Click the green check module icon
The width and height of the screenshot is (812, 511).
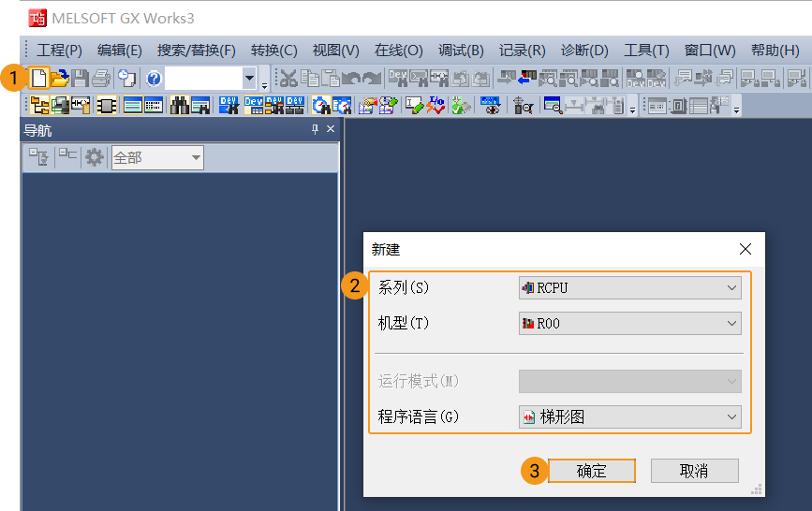click(x=461, y=106)
